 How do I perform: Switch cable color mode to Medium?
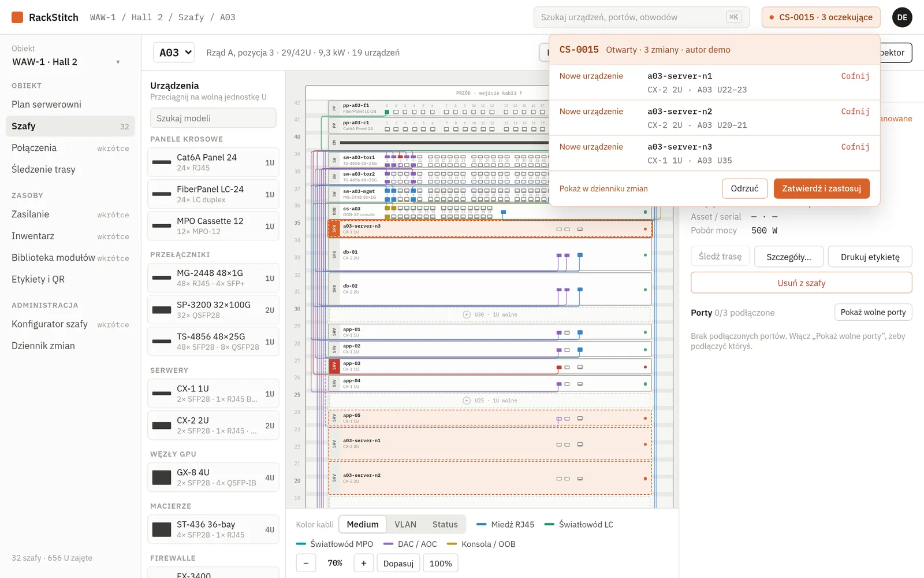363,524
